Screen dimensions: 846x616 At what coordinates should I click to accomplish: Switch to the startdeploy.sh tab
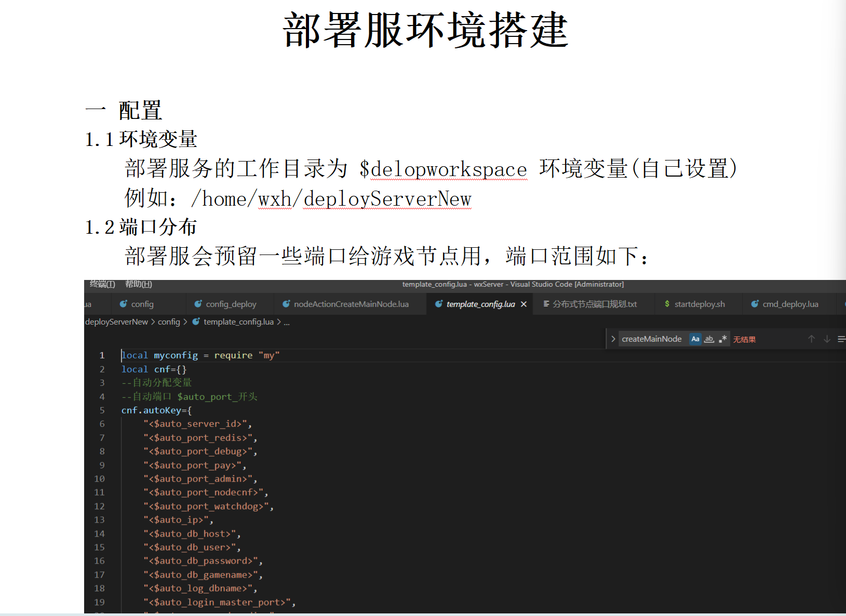(x=700, y=304)
